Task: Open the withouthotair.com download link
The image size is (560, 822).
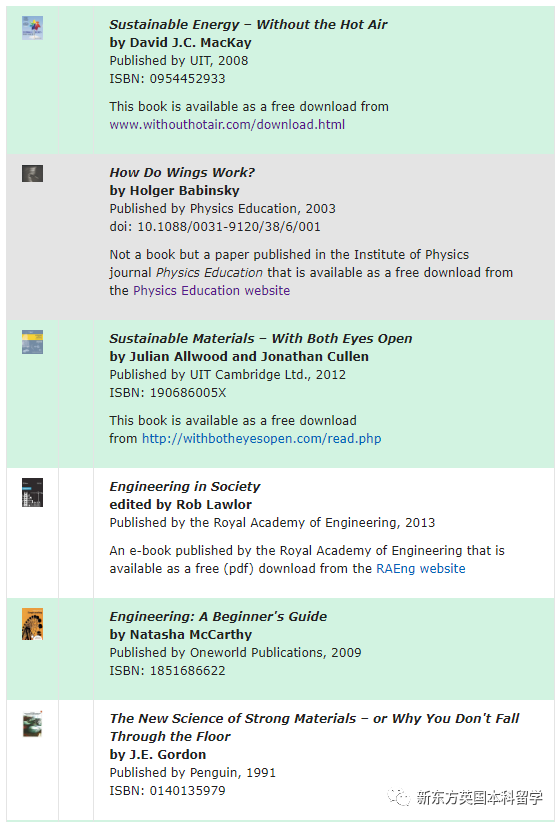Action: [227, 125]
